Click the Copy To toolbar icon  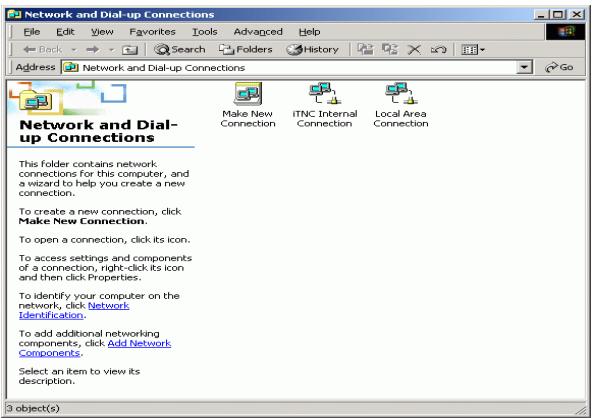[390, 49]
